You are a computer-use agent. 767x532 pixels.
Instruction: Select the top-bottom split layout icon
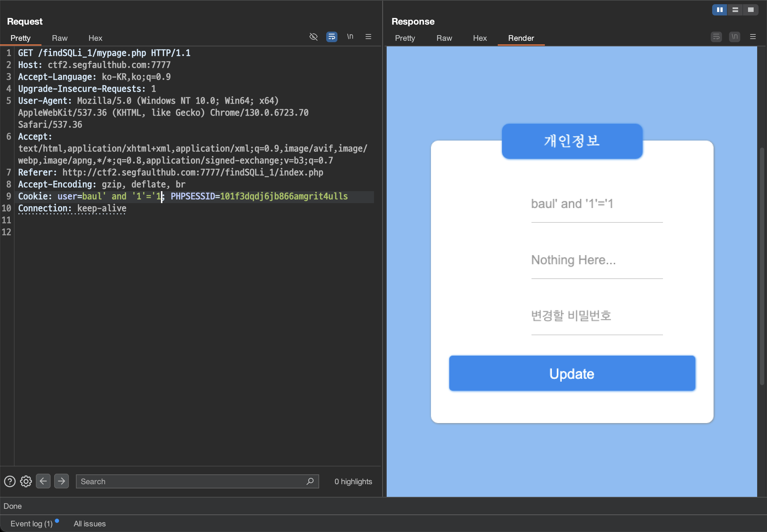(735, 10)
